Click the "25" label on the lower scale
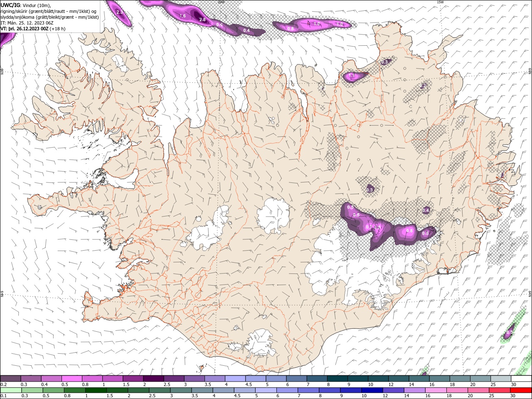 pos(493,396)
